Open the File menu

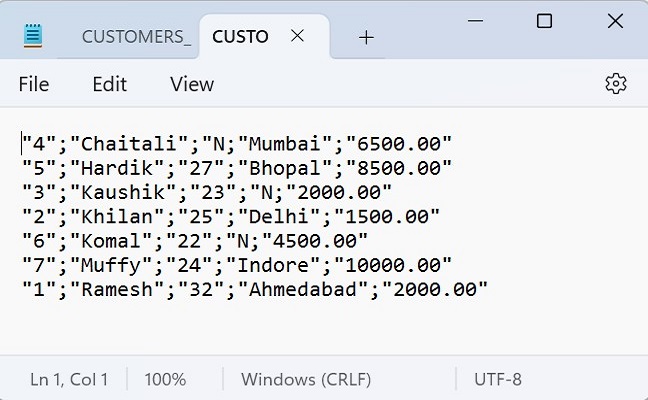click(x=34, y=84)
